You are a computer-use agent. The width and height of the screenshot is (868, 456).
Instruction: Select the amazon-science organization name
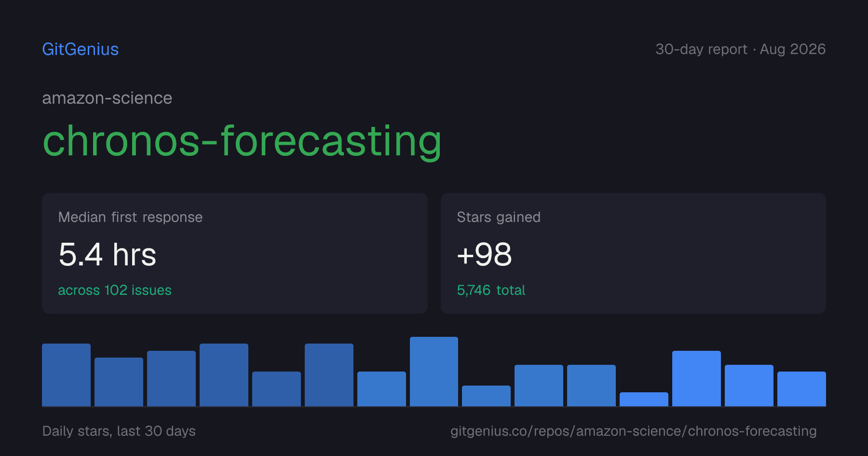(x=107, y=98)
